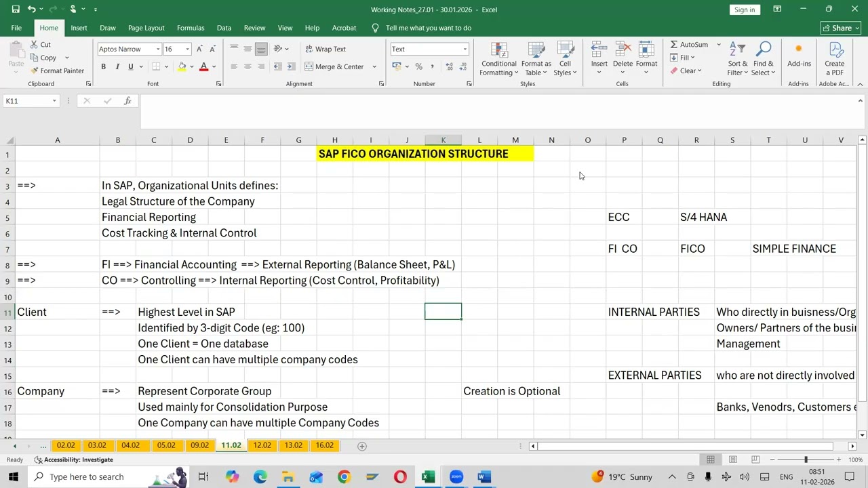Image resolution: width=868 pixels, height=488 pixels.
Task: Switch to Page Break Preview icon
Action: click(755, 460)
